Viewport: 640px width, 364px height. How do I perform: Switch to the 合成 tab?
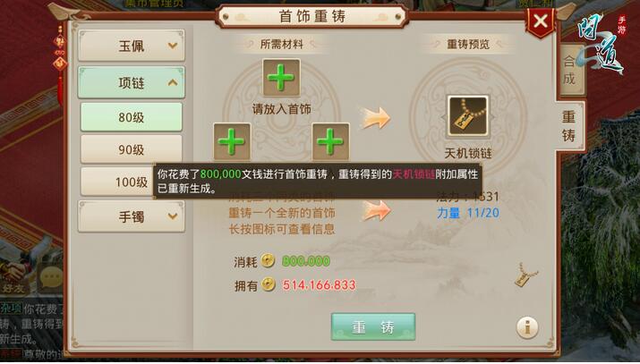[570, 69]
